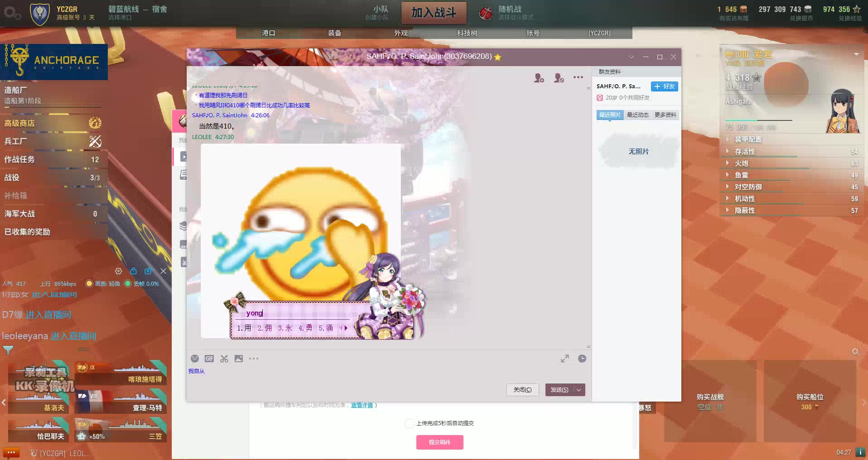Open the ship carousel filter funnel
868x460 pixels.
click(8, 350)
